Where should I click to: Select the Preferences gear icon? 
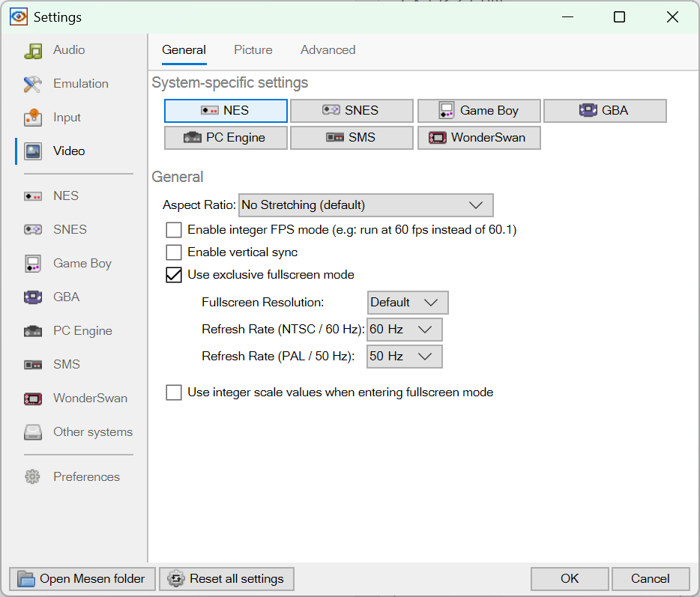[x=33, y=477]
